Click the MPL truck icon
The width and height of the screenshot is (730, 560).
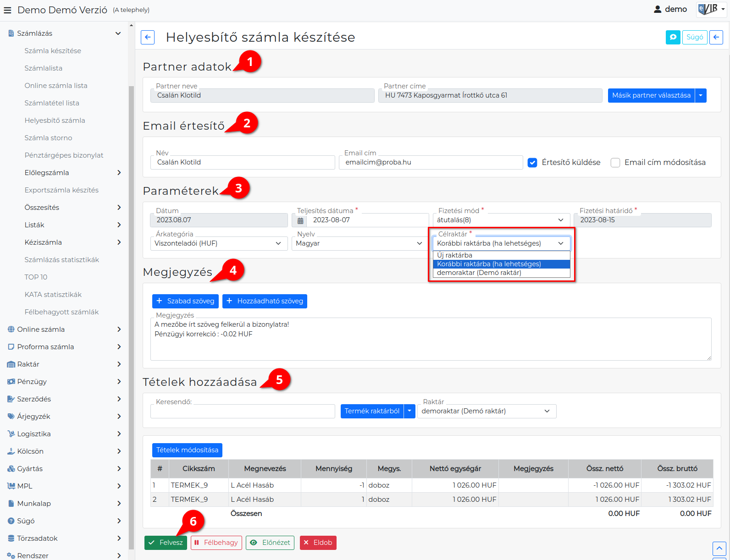(11, 486)
